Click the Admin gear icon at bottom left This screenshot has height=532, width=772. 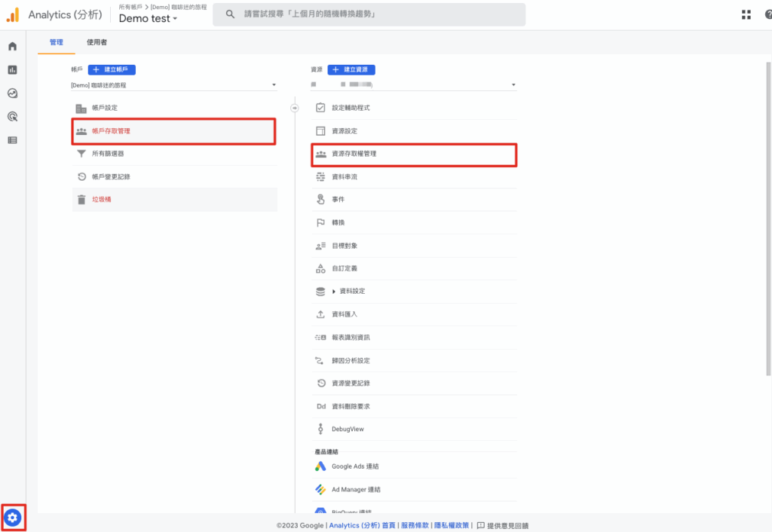coord(13,518)
